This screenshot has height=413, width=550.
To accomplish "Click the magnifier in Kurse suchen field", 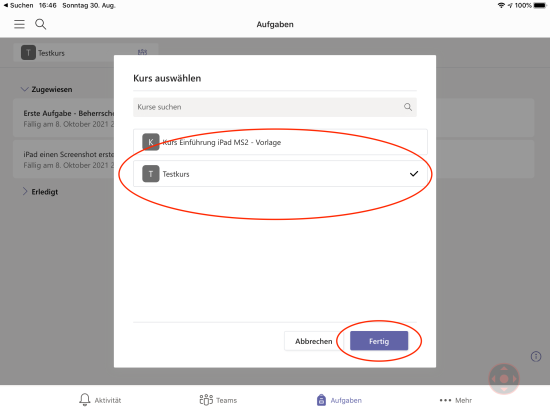I will 408,107.
